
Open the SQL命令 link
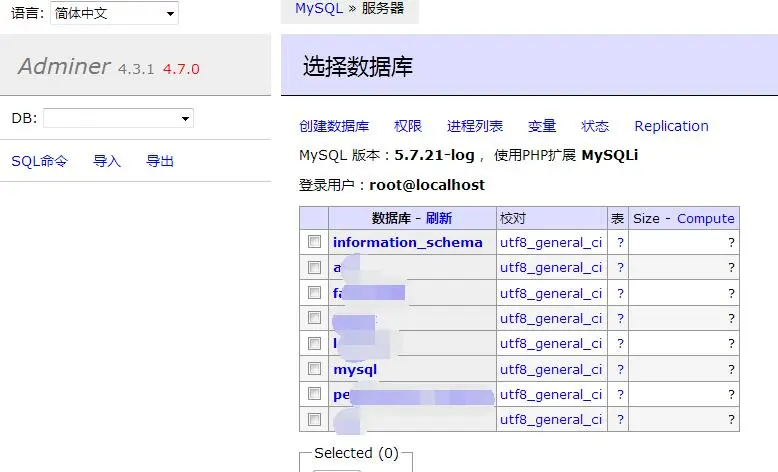point(39,161)
